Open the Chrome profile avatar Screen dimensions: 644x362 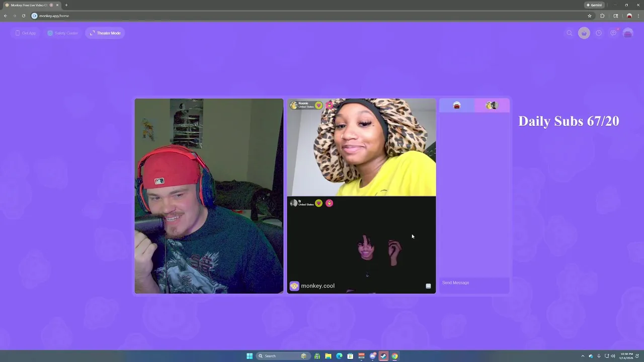click(x=629, y=16)
